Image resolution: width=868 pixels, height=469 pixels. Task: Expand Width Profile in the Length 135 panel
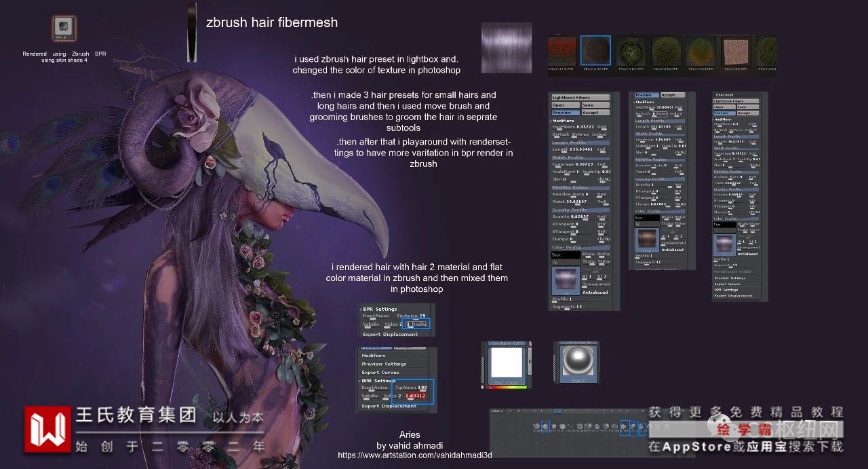[x=580, y=157]
